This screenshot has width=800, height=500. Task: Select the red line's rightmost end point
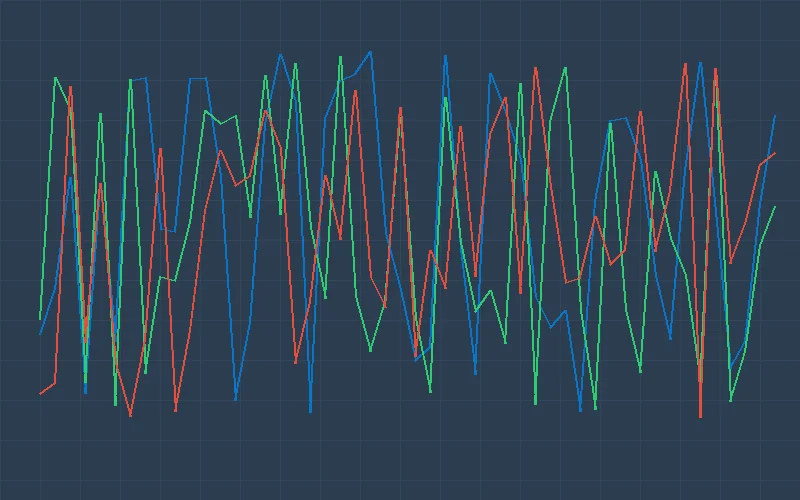(x=775, y=153)
